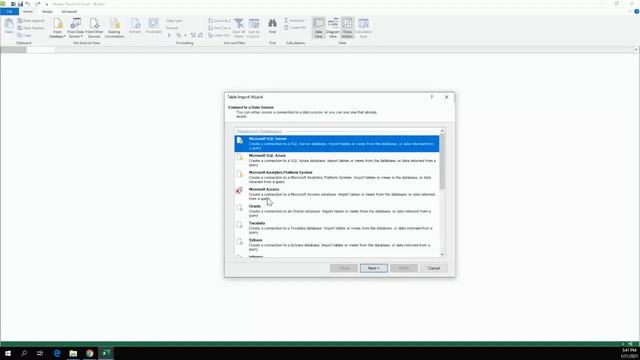Screen dimensions: 640x360
Task: Open the From Database dropdown
Action: coord(57,28)
